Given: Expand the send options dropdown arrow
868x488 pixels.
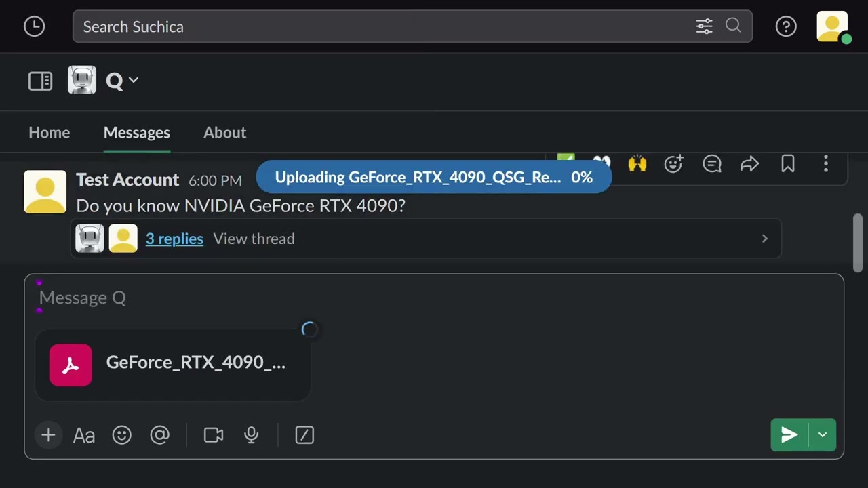Looking at the screenshot, I should click(823, 435).
